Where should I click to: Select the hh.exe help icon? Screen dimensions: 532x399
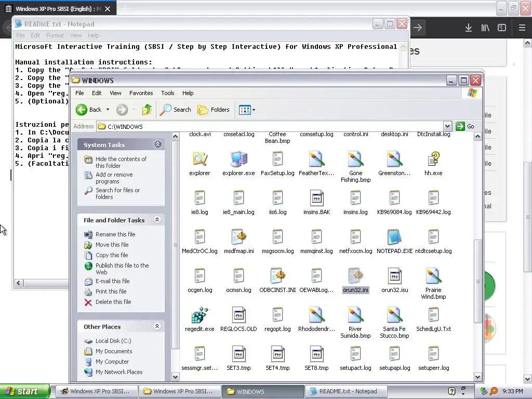pos(433,159)
